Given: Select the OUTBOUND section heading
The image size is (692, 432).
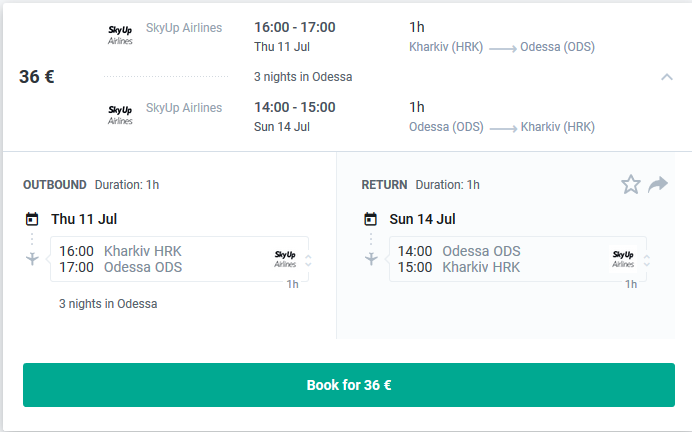Looking at the screenshot, I should [x=55, y=185].
